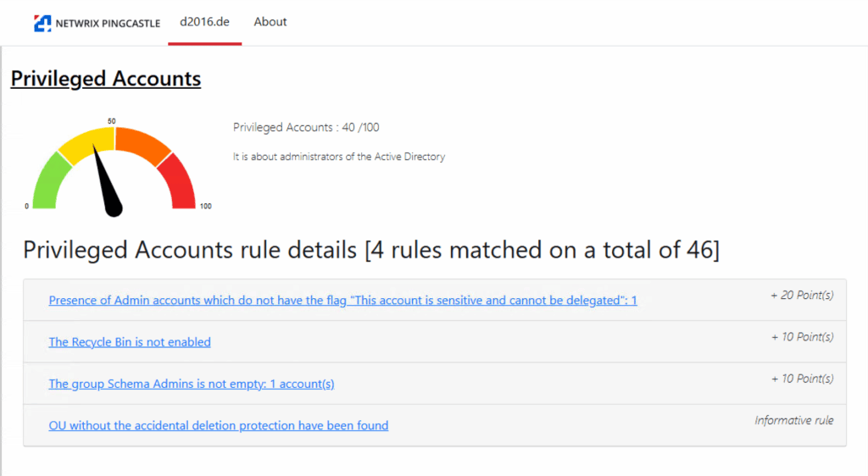868x476 pixels.
Task: Click the 100 label on the gauge
Action: tap(205, 207)
